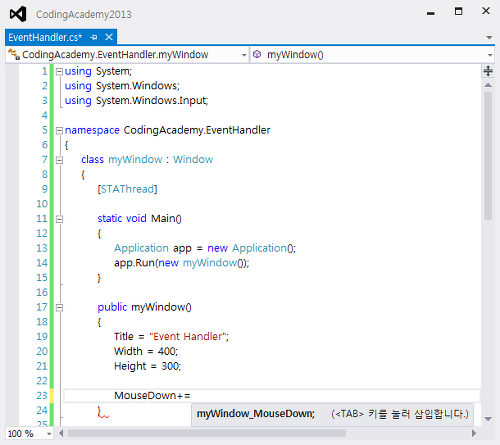This screenshot has height=445, width=500.
Task: Collapse the public myWindow() constructor
Action: (x=59, y=308)
